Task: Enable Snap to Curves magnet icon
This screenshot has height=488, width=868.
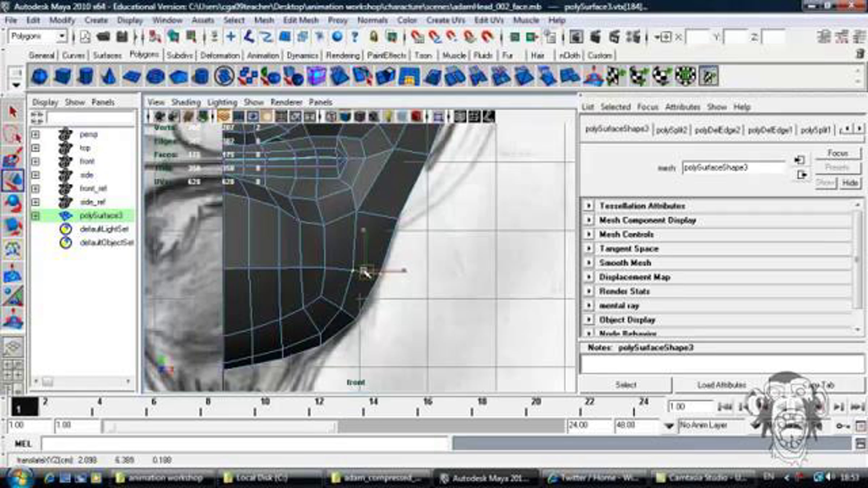Action: (435, 37)
